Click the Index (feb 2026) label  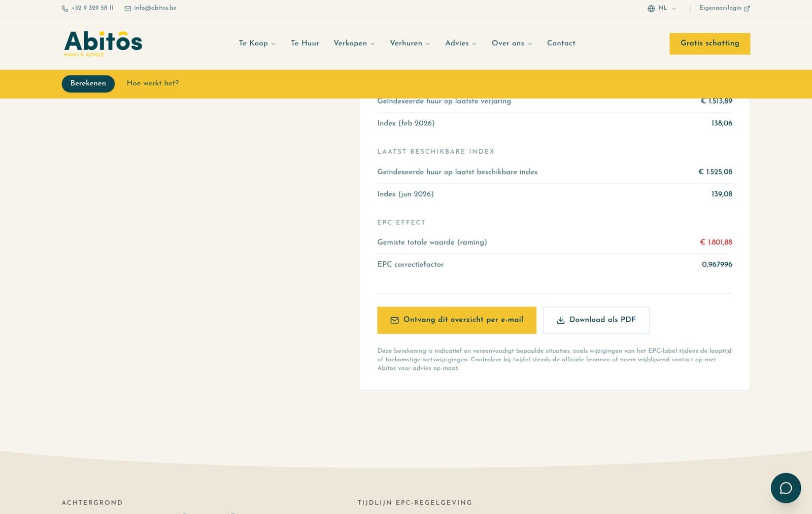[406, 123]
